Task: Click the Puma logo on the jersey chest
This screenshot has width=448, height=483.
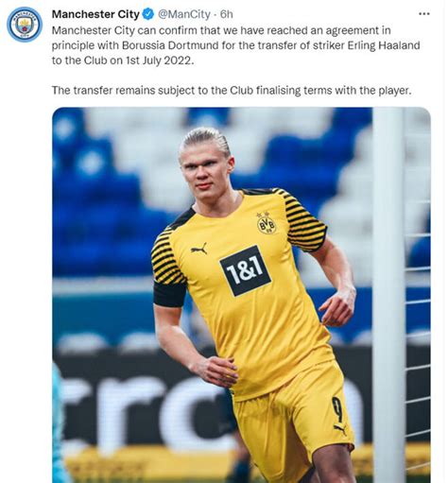Action: [x=199, y=249]
